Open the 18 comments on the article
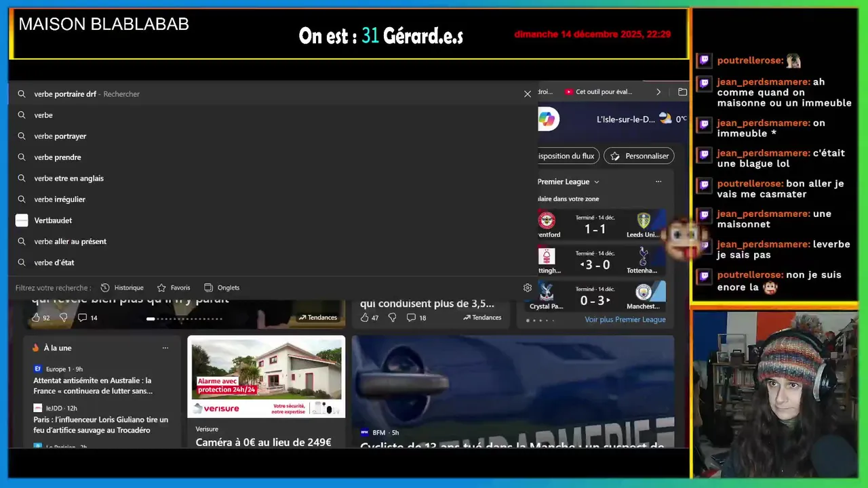 click(416, 317)
